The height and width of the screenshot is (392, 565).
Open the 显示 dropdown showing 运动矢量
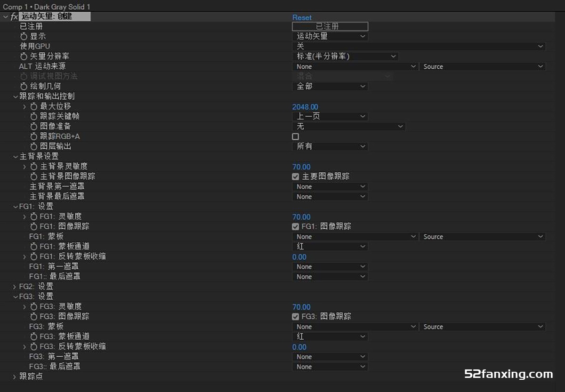330,36
